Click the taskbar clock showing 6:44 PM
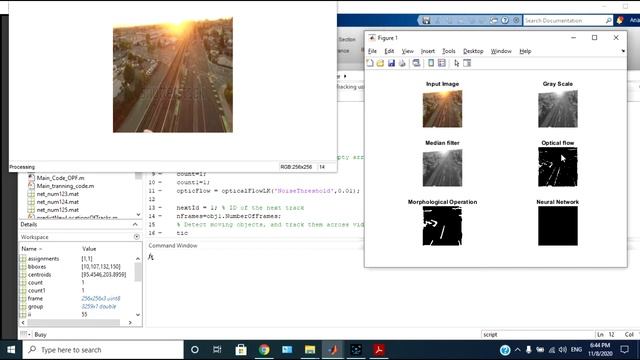 coord(600,350)
